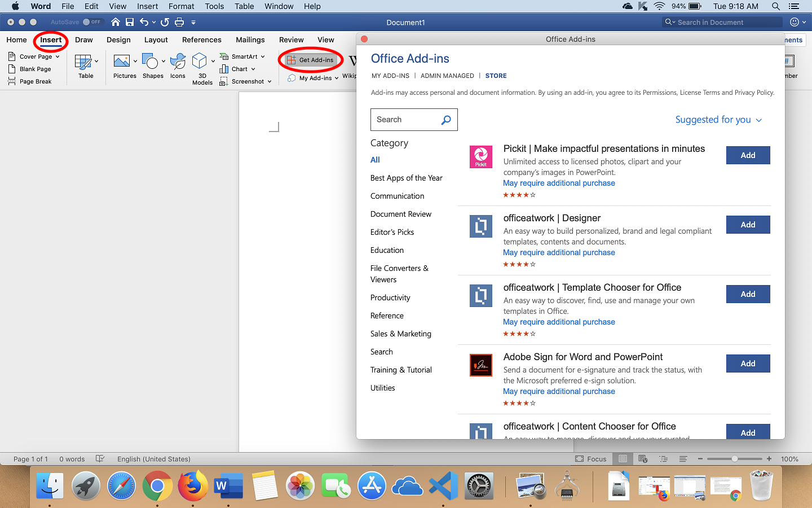This screenshot has height=508, width=812.
Task: Switch to Web Layout view icon
Action: pyautogui.click(x=643, y=459)
